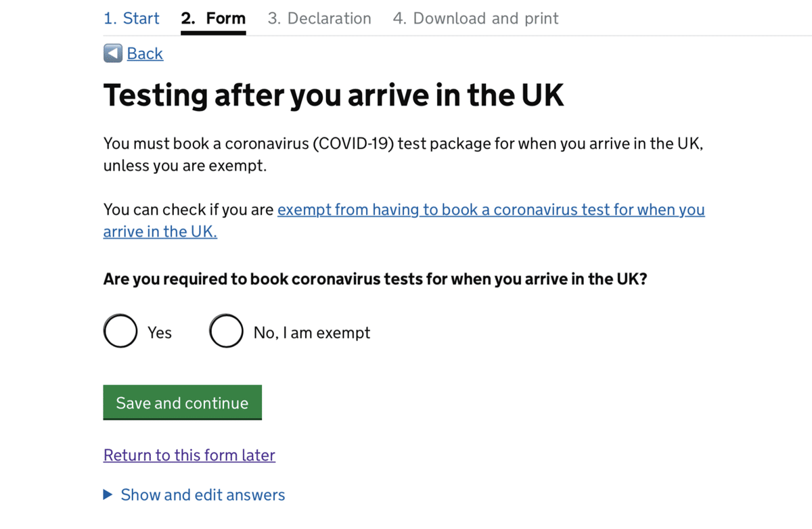Follow the Back link text
Viewport: 812px width, 529px height.
145,53
